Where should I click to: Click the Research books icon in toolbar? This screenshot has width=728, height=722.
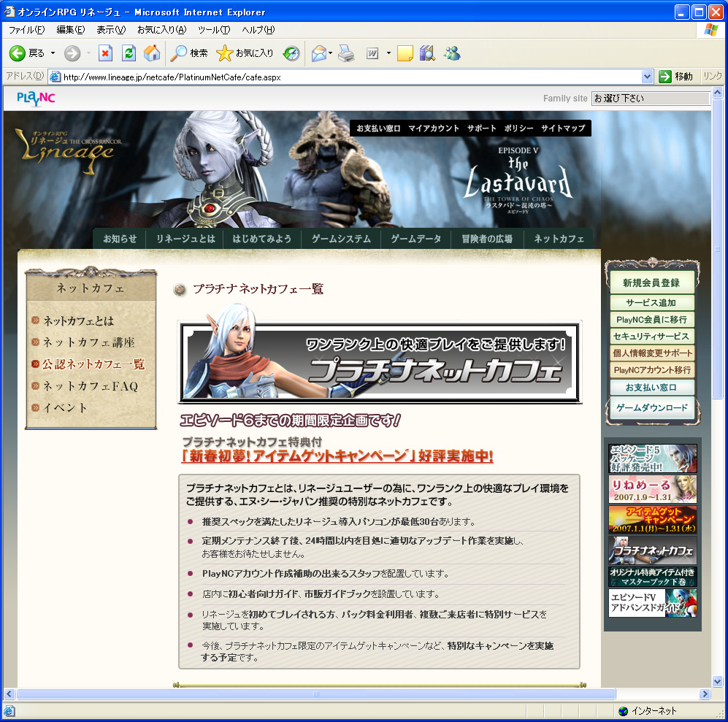click(427, 53)
